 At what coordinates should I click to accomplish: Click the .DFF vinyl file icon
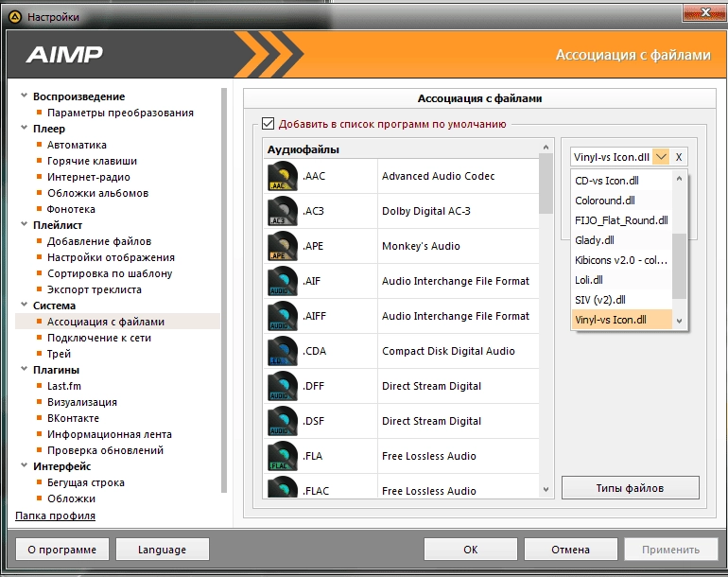coord(283,386)
